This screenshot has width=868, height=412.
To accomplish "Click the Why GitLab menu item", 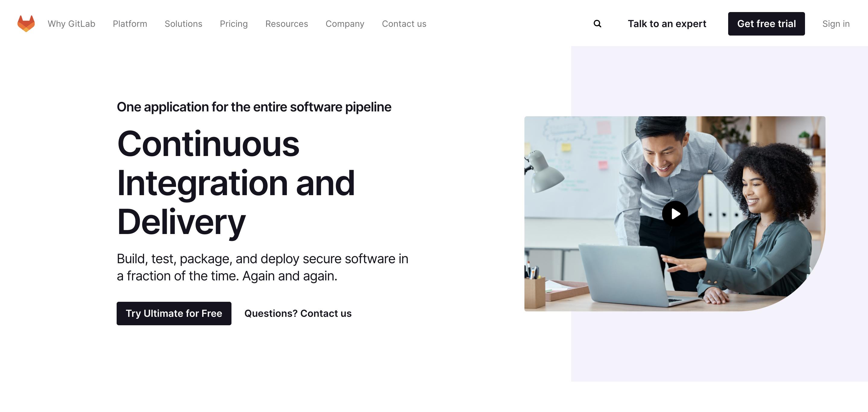I will [71, 23].
